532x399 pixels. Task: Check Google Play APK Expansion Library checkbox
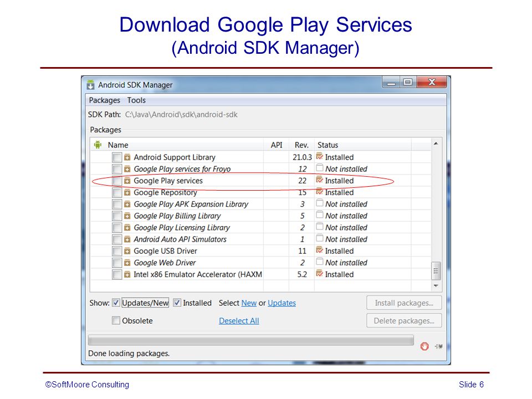(117, 204)
